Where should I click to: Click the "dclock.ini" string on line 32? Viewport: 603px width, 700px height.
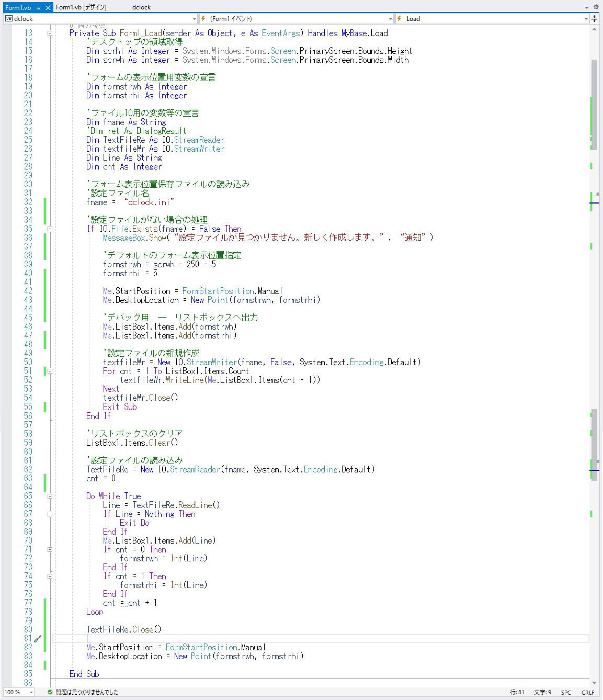coord(150,202)
